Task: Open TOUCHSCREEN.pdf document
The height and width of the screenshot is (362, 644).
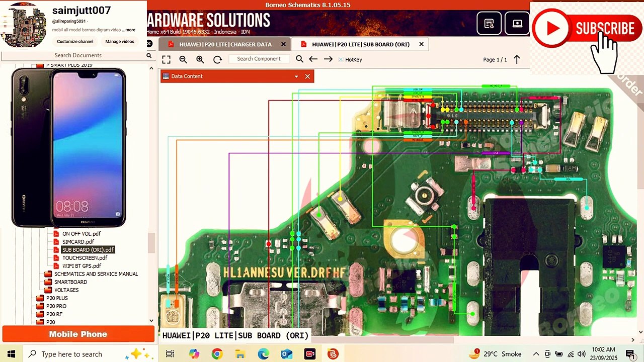Action: pos(85,258)
